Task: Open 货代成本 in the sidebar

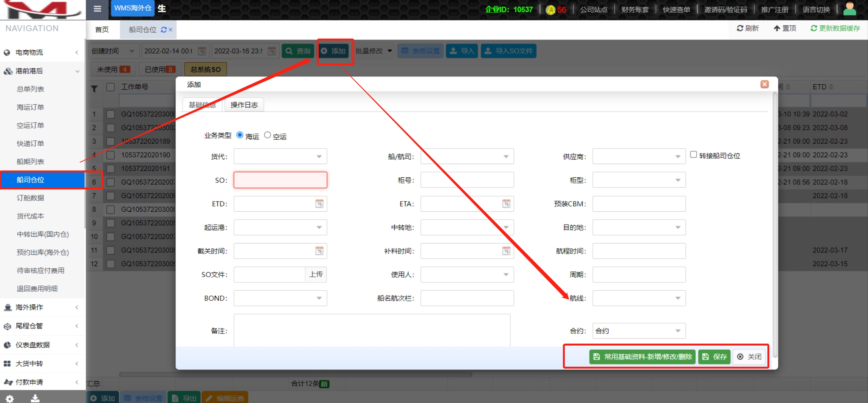Action: tap(30, 216)
